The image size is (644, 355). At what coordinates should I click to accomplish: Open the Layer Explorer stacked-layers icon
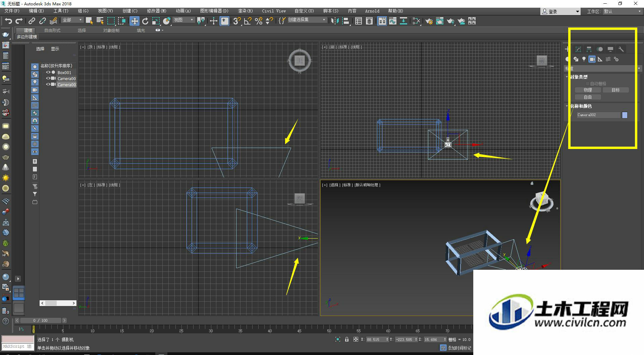click(x=369, y=21)
